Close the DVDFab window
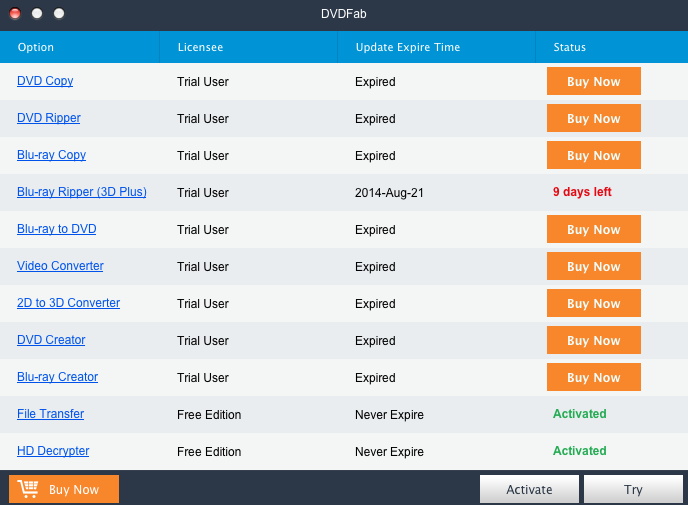This screenshot has width=688, height=505. click(x=15, y=14)
